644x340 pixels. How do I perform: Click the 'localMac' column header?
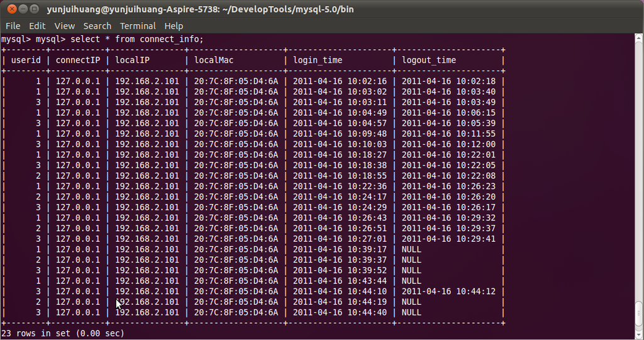(x=214, y=60)
